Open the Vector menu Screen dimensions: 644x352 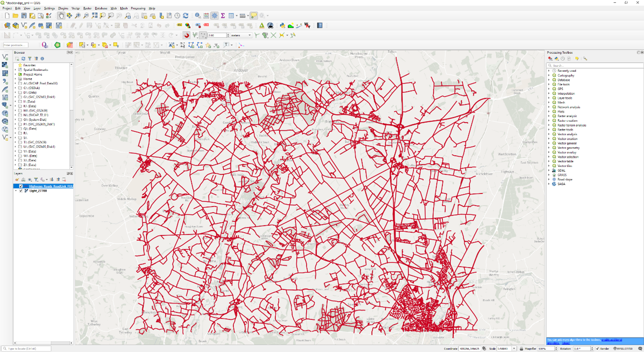pyautogui.click(x=75, y=8)
